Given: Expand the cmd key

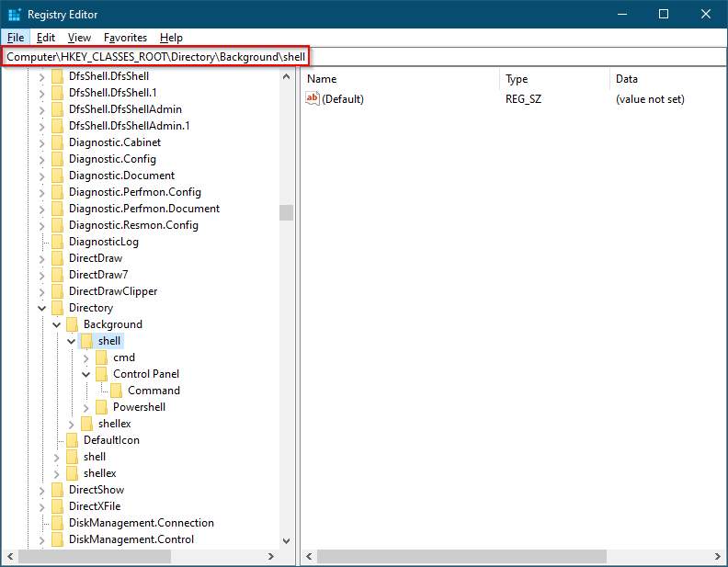Looking at the screenshot, I should tap(85, 358).
